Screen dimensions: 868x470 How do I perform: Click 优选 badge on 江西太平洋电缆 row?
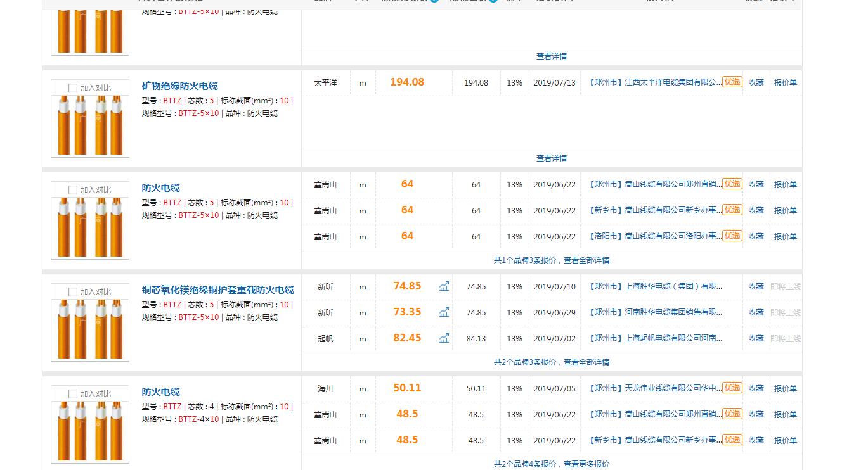coord(732,82)
